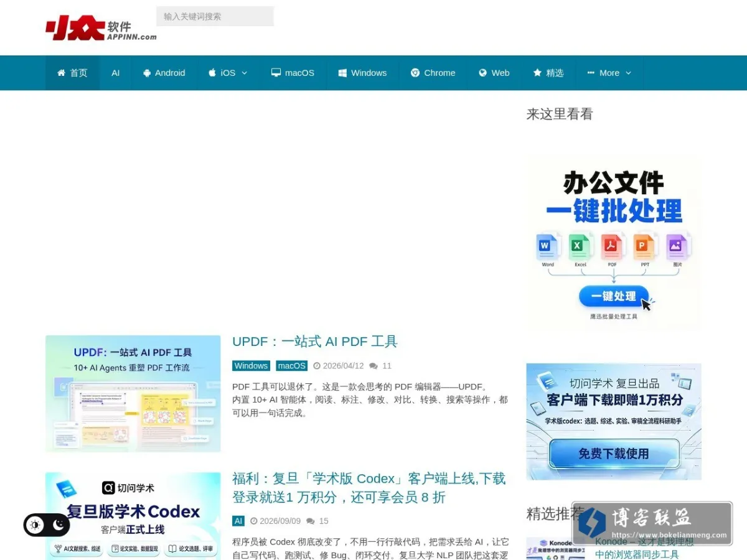Click the globe icon beside Web
747x560 pixels.
(x=482, y=73)
